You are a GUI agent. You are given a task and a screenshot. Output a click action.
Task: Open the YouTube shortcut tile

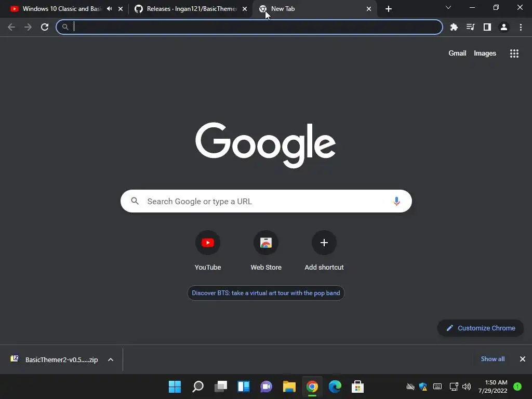208,250
